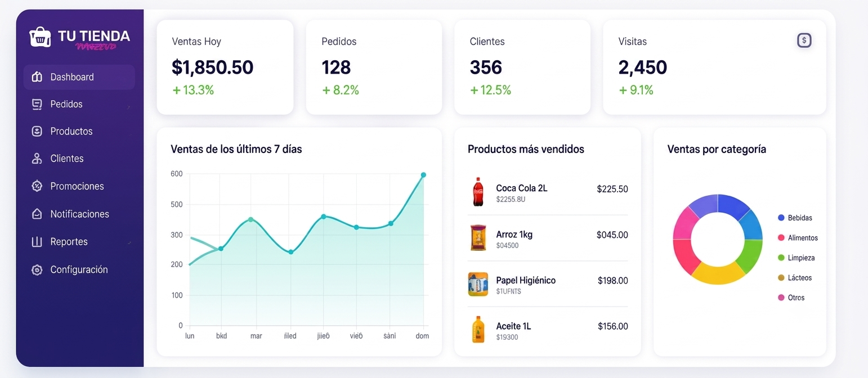
Task: Click the +9.1% growth indicator
Action: 636,90
